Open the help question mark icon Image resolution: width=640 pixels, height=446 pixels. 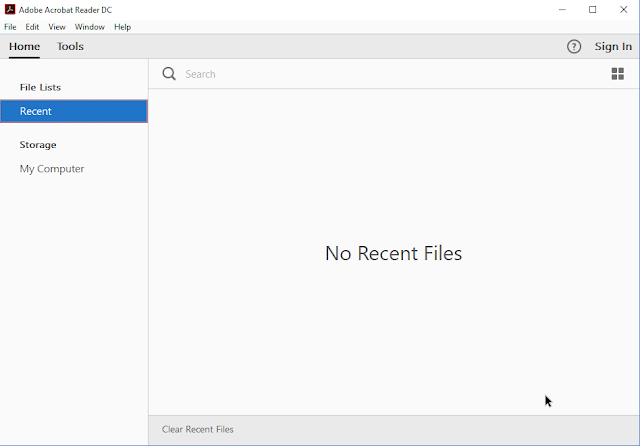(574, 47)
